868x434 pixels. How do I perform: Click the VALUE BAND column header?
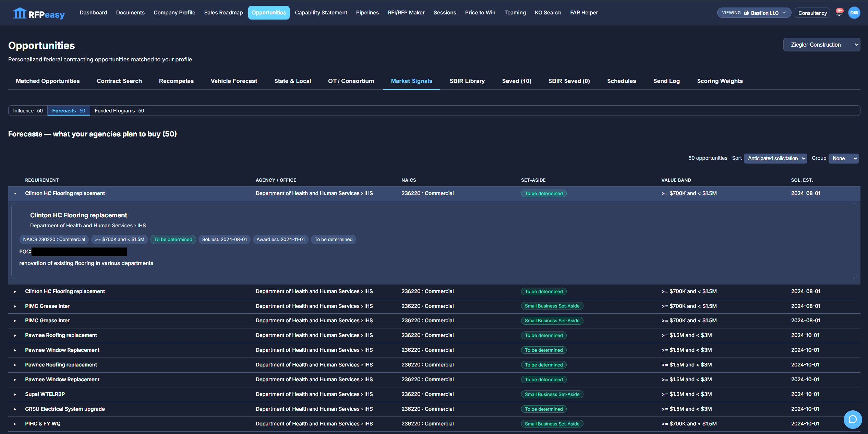[676, 180]
